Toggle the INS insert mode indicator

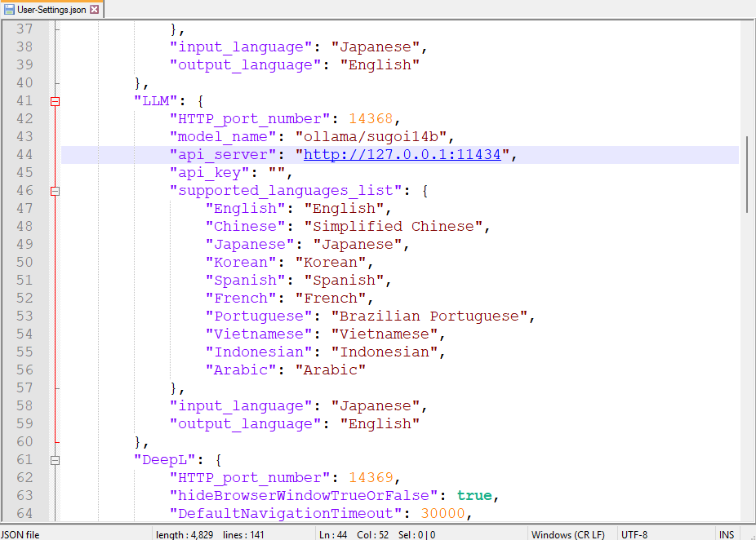pos(726,534)
